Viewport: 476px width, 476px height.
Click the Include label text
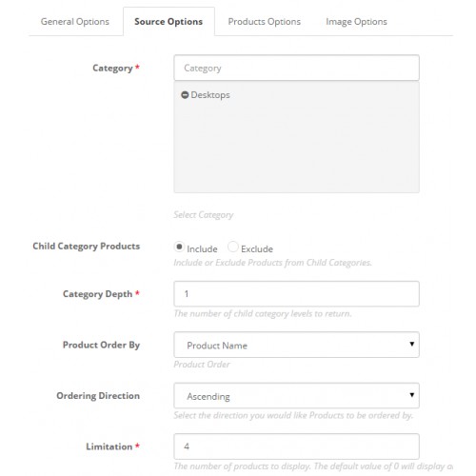click(x=202, y=249)
